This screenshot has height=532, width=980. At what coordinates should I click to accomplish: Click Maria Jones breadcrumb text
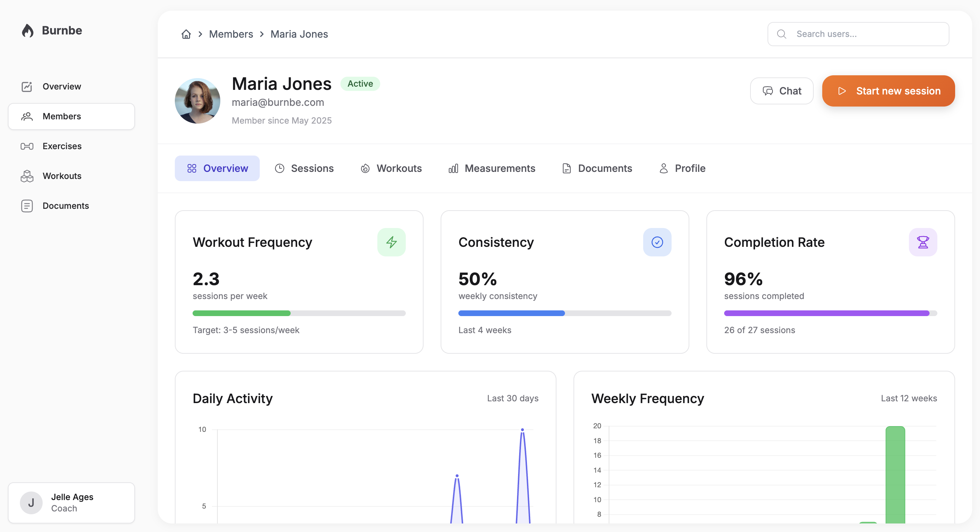[x=299, y=34]
